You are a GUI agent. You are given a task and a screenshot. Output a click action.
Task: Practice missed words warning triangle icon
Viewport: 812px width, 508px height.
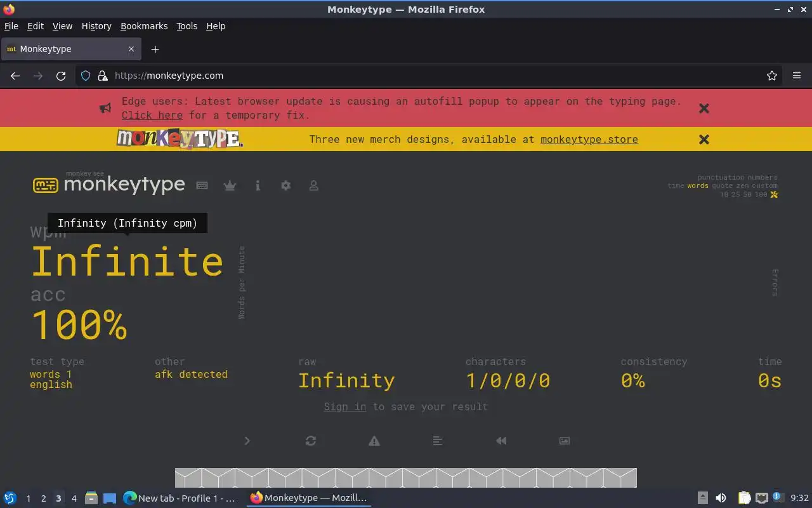tap(374, 441)
